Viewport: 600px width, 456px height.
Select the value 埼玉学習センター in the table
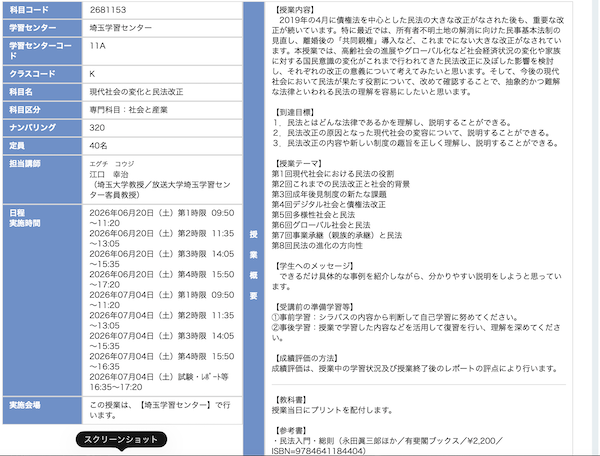121,28
